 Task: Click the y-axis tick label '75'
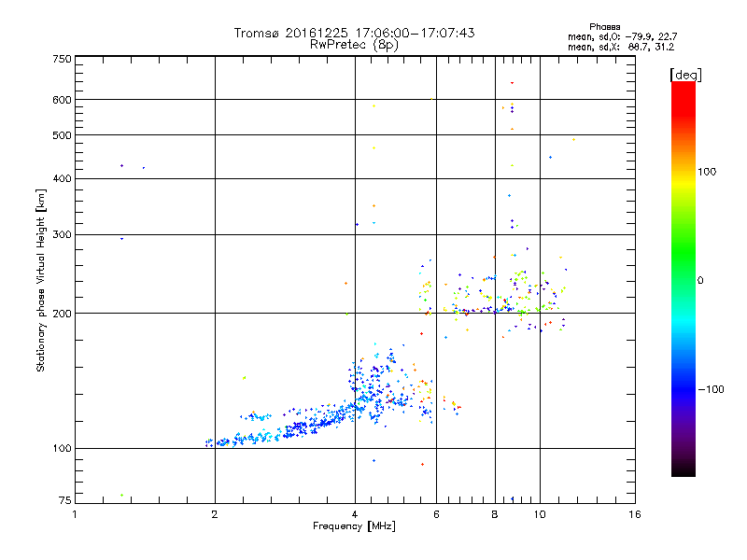click(x=65, y=500)
